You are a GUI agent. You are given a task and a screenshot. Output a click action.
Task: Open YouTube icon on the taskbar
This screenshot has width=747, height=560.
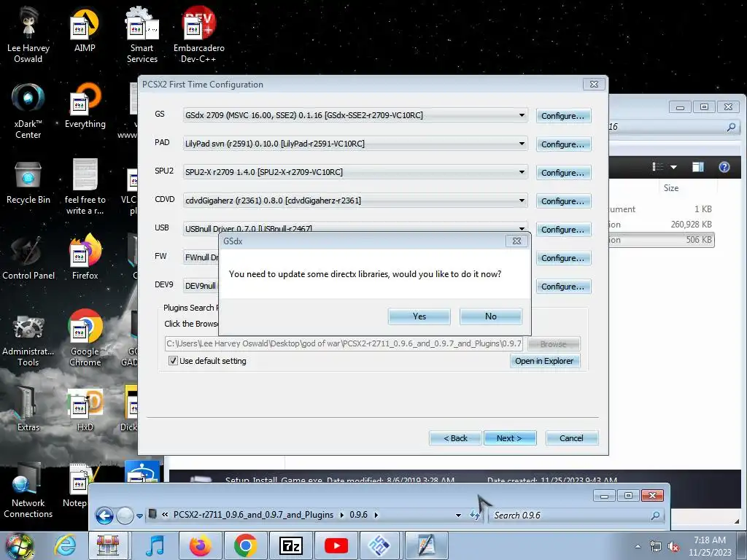pos(336,545)
